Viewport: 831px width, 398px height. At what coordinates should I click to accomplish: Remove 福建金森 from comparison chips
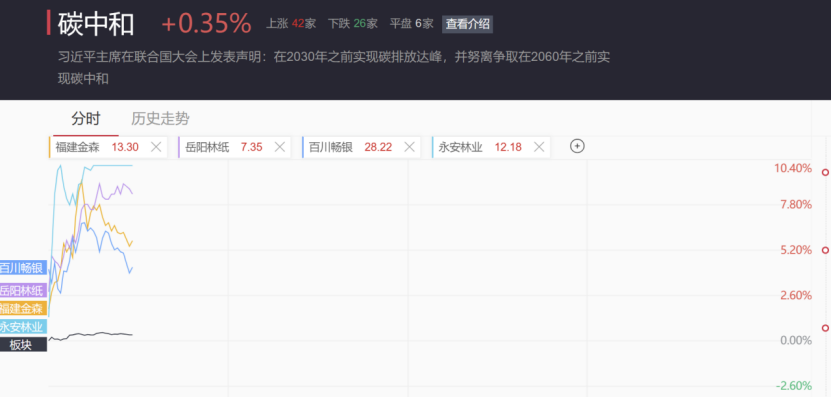tap(156, 147)
